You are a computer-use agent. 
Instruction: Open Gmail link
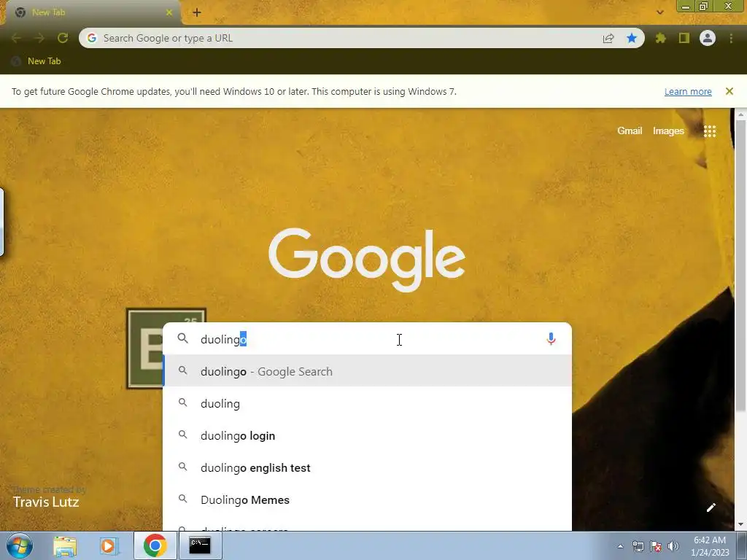(630, 131)
